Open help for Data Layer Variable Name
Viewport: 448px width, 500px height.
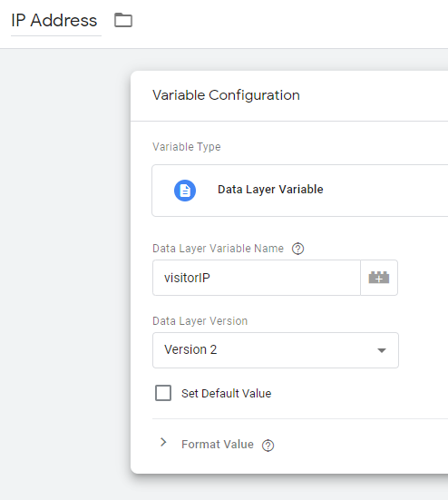click(x=298, y=249)
